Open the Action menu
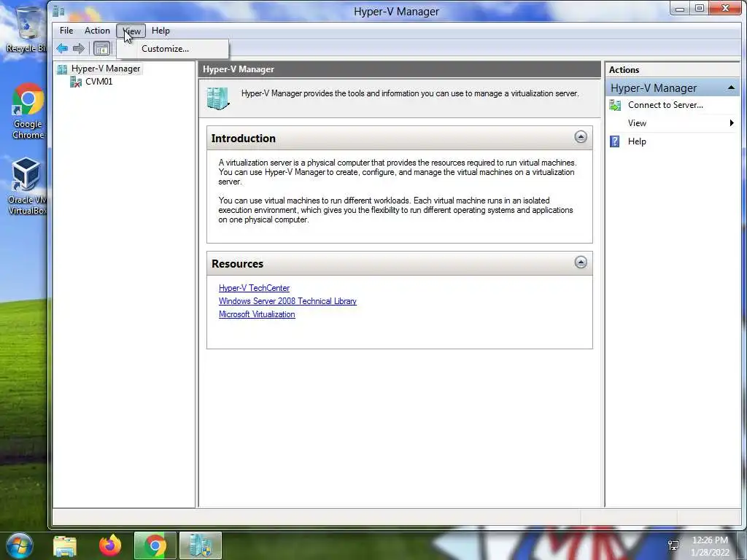 coord(97,31)
